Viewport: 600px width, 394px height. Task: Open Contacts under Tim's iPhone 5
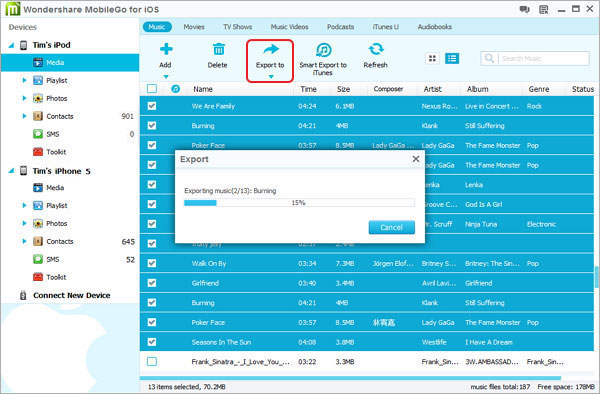[60, 241]
